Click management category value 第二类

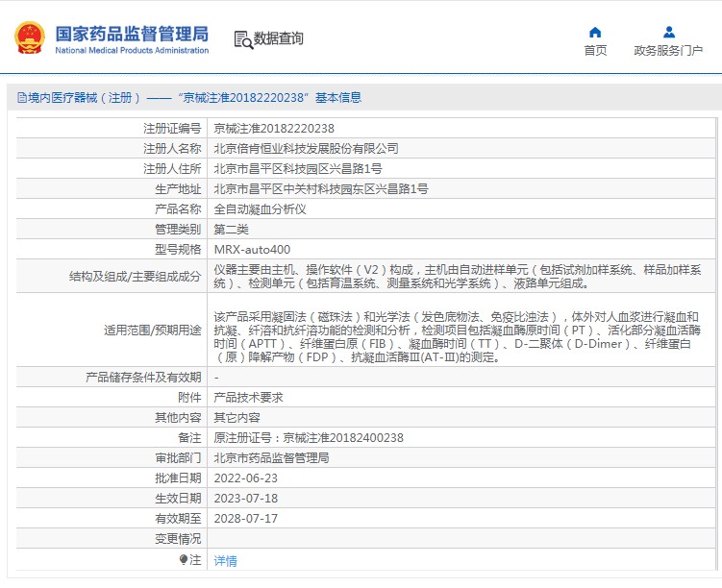click(231, 230)
